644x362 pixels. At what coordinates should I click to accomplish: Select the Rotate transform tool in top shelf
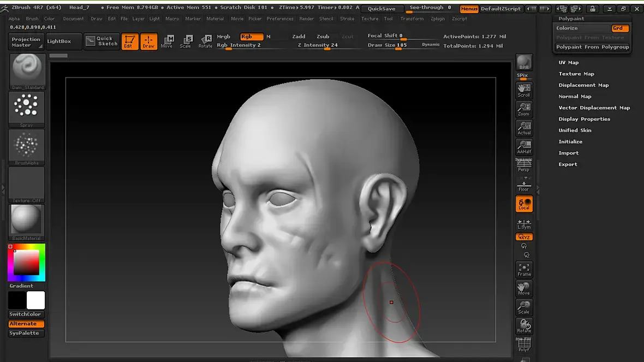tap(205, 41)
